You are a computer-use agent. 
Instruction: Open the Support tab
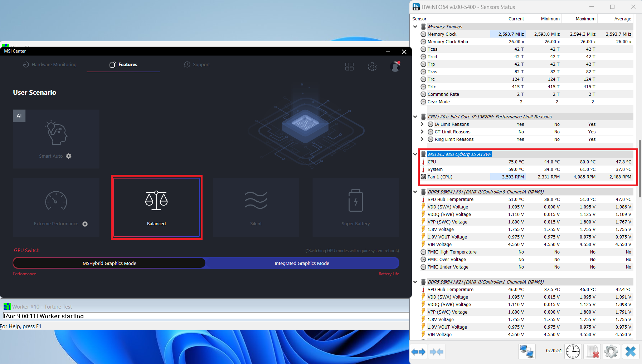coord(197,65)
